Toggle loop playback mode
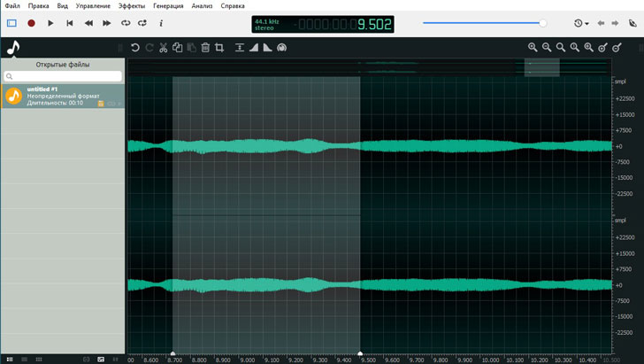Screen dimensions: 644x364 tap(125, 23)
